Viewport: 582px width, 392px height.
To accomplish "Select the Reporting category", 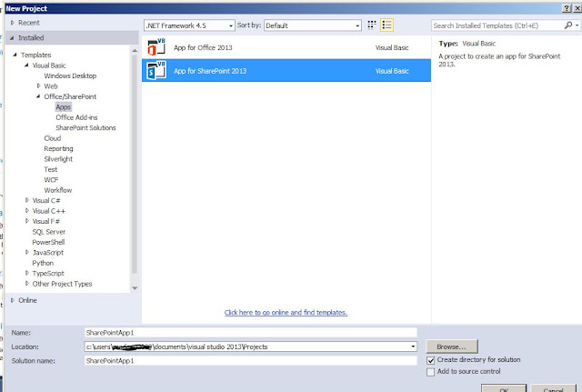I will click(x=58, y=148).
